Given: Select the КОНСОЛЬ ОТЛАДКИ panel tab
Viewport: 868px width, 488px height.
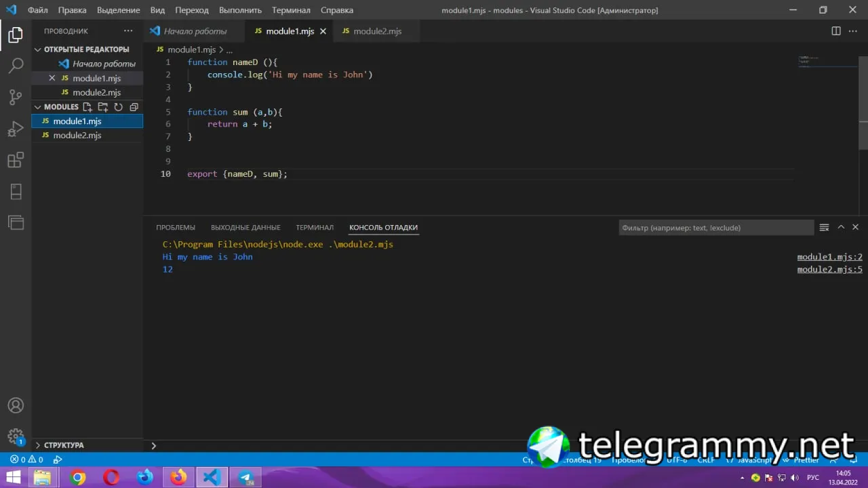Looking at the screenshot, I should [x=383, y=228].
